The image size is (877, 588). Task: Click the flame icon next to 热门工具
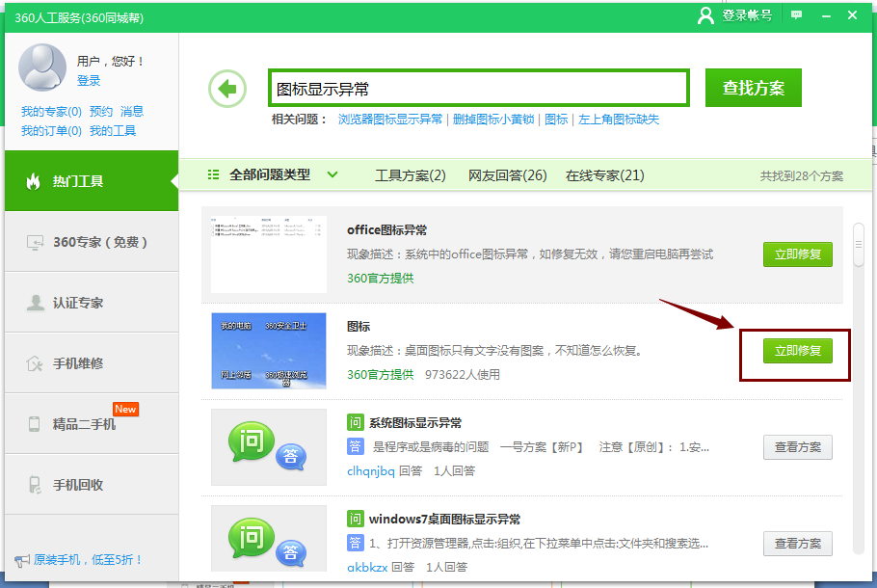coord(34,181)
